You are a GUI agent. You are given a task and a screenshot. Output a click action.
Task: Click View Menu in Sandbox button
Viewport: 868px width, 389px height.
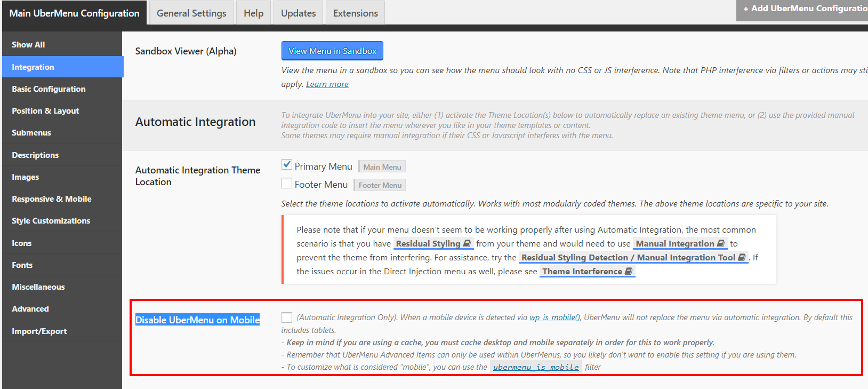[332, 51]
